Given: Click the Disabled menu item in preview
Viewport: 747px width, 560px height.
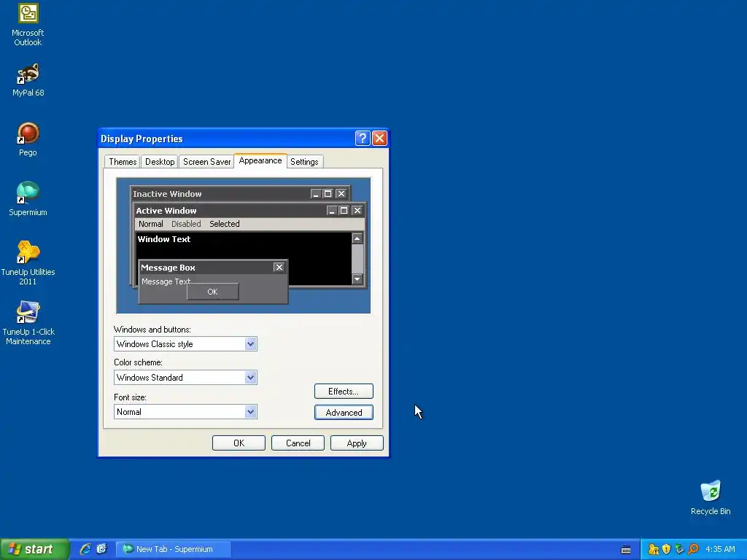Looking at the screenshot, I should click(186, 224).
